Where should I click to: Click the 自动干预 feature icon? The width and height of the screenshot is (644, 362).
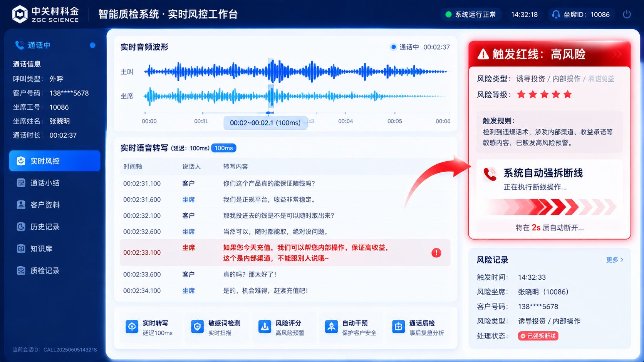[331, 327]
